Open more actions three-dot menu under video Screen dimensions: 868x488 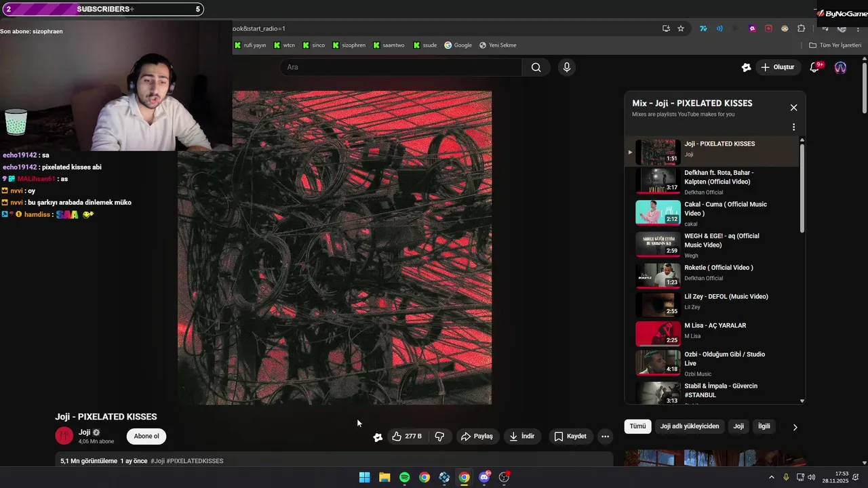tap(606, 436)
